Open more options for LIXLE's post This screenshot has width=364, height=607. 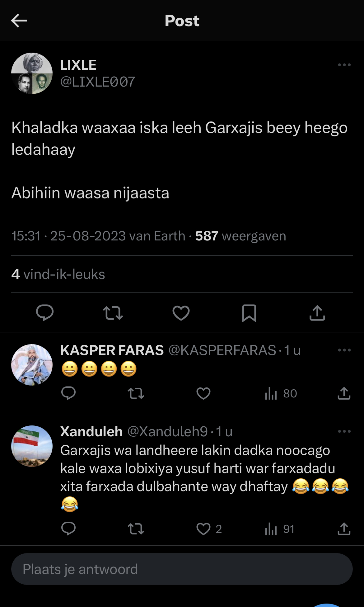point(344,65)
